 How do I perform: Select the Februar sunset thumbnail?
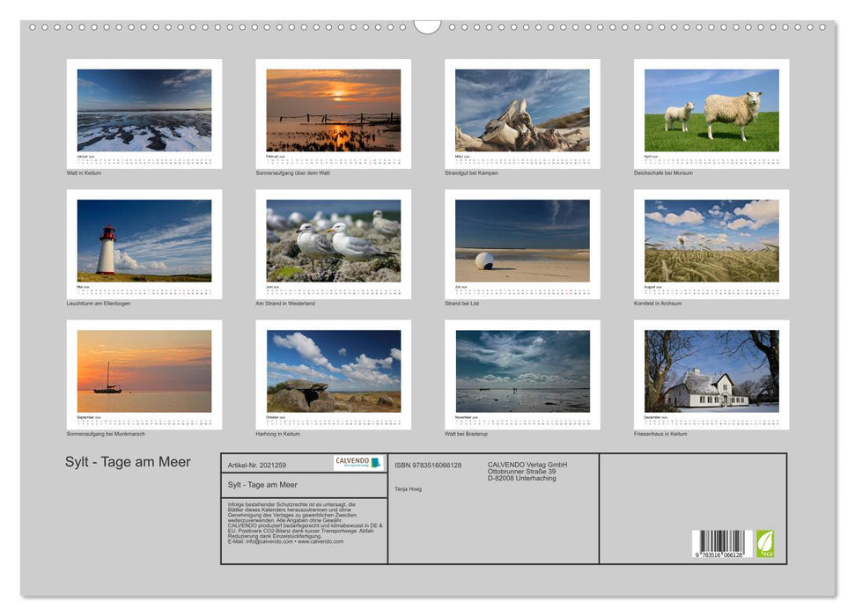tap(332, 110)
